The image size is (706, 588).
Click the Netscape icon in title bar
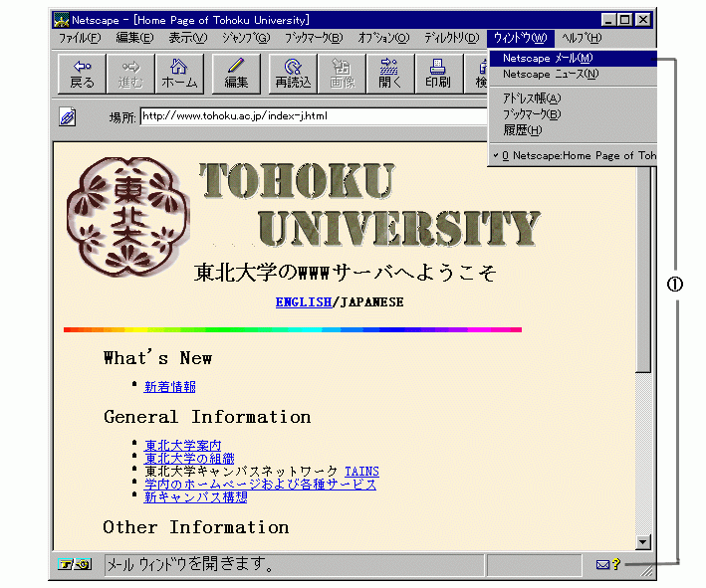pos(61,20)
